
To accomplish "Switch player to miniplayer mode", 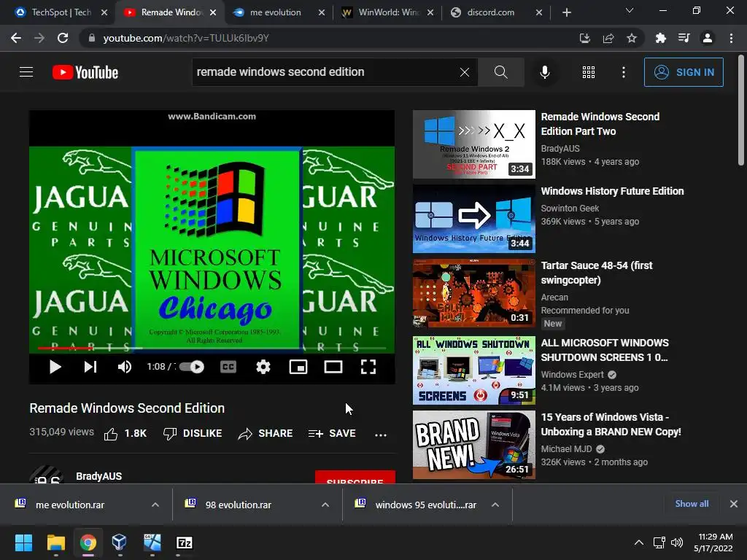I will 298,367.
